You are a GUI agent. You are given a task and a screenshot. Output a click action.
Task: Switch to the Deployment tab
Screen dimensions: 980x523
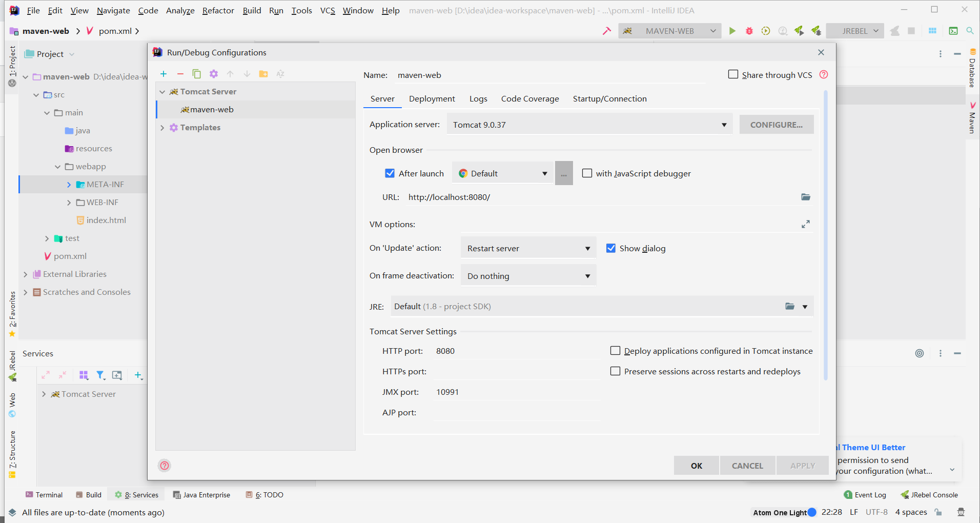click(432, 99)
